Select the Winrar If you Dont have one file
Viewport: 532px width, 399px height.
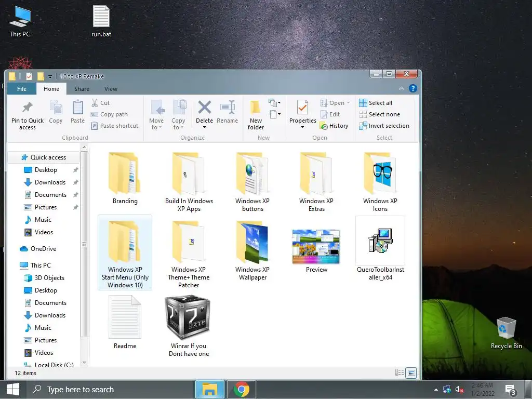point(189,326)
